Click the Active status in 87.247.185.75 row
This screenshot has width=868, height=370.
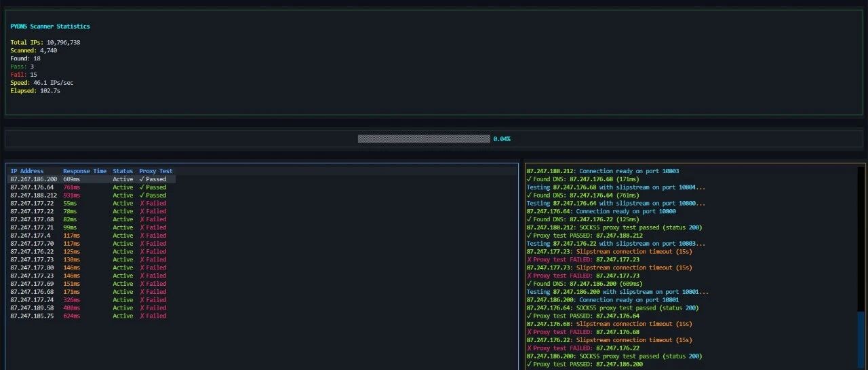pos(123,316)
